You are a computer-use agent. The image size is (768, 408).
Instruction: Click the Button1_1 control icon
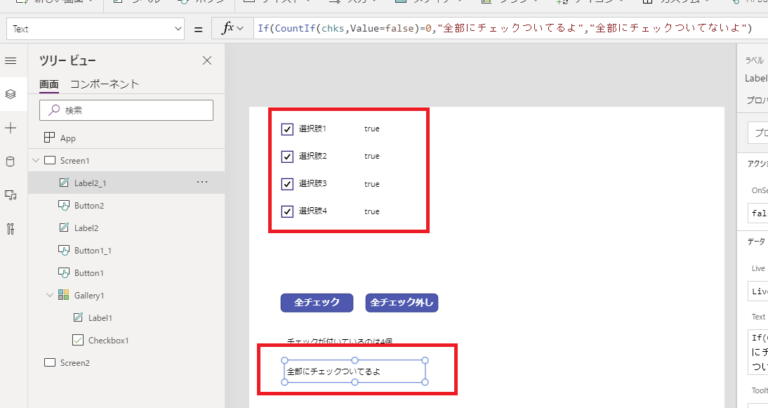[64, 250]
